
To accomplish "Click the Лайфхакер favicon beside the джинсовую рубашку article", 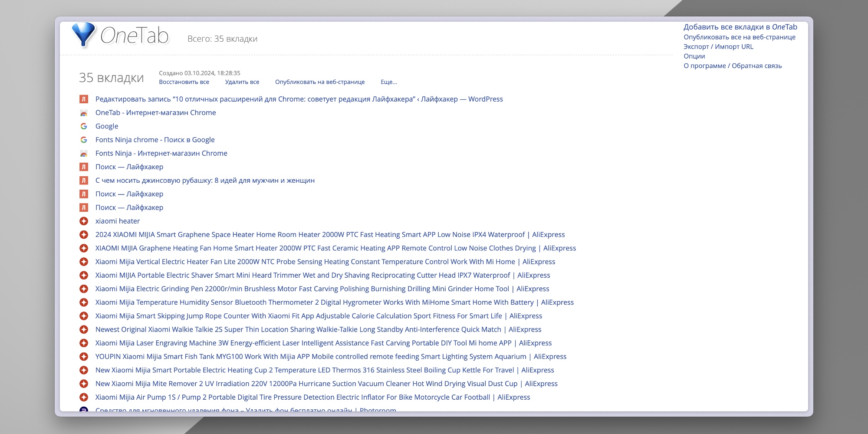I will pyautogui.click(x=84, y=181).
